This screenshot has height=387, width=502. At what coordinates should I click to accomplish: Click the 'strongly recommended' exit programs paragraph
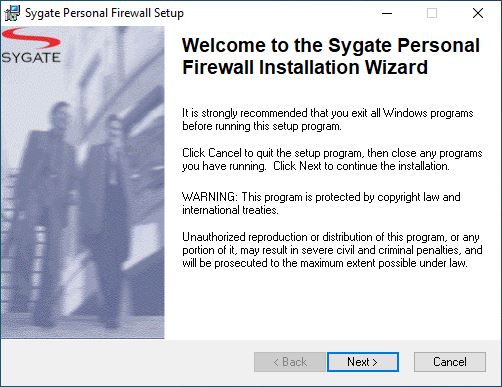[x=328, y=120]
